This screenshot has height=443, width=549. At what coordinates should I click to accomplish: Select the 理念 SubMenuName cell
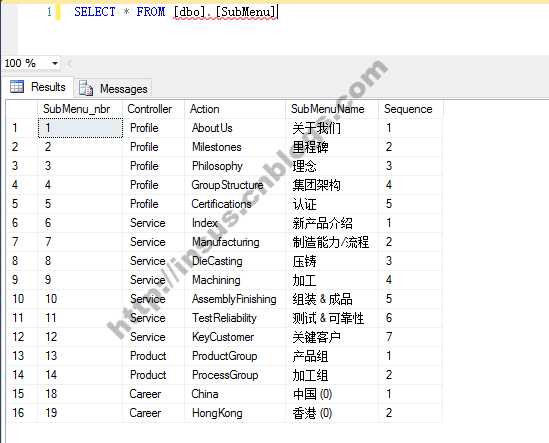tap(332, 166)
